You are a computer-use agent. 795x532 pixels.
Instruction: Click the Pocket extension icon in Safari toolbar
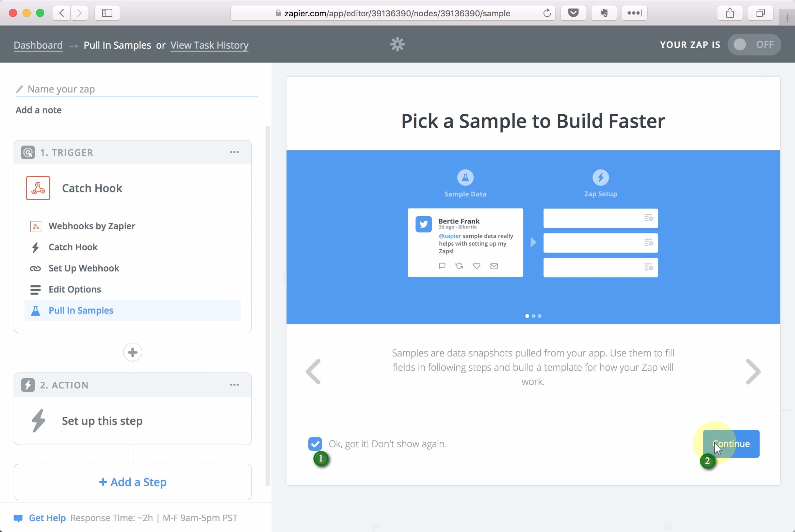(x=573, y=13)
